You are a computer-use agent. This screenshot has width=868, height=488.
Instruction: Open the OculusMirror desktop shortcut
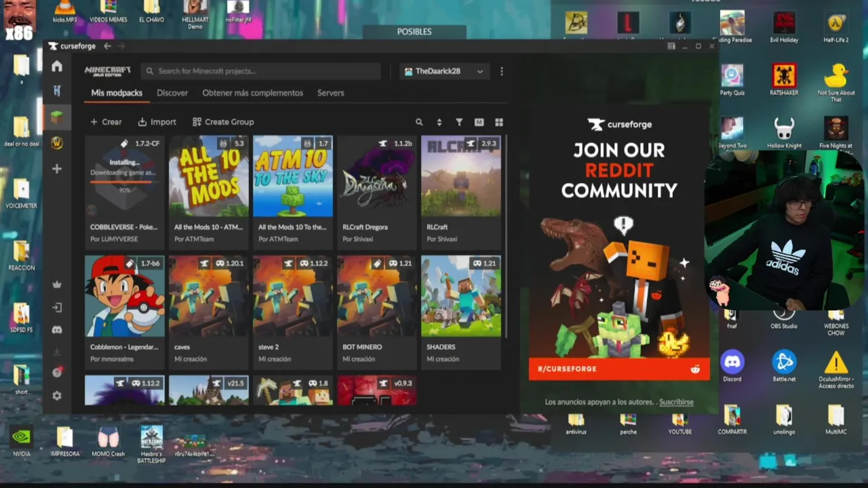tap(835, 371)
